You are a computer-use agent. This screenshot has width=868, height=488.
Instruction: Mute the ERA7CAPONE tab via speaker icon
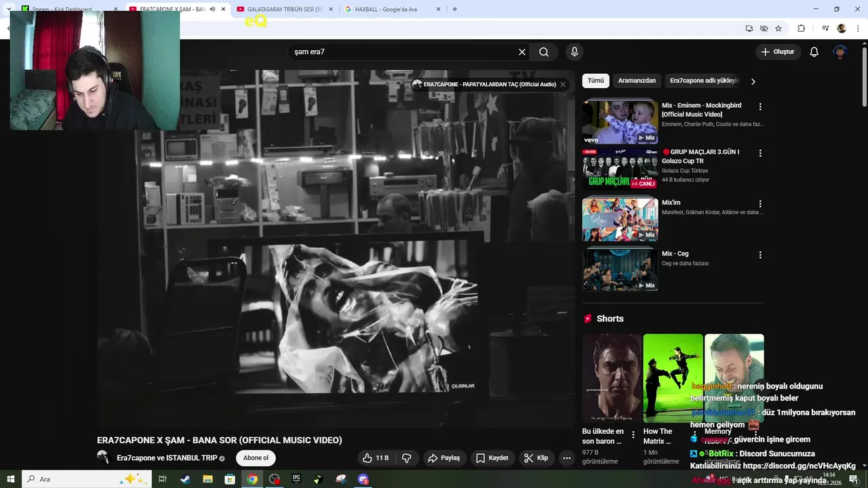(x=212, y=9)
